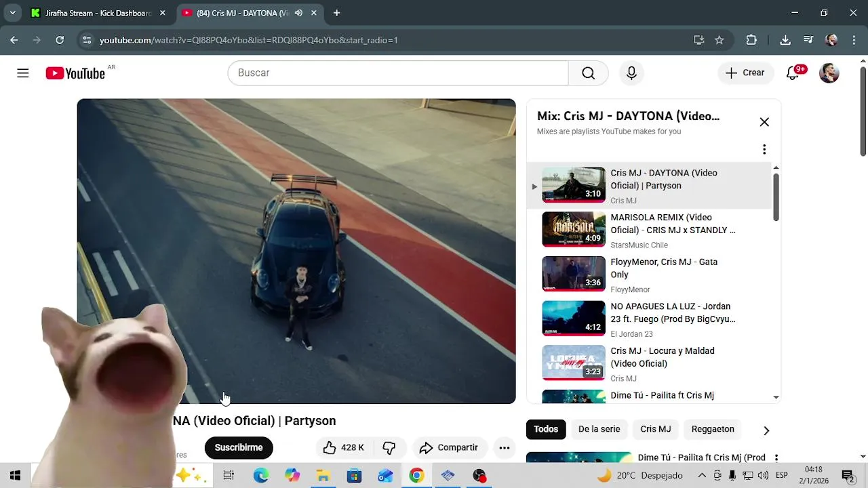
Task: Go to the YouTube home logo
Action: [75, 73]
